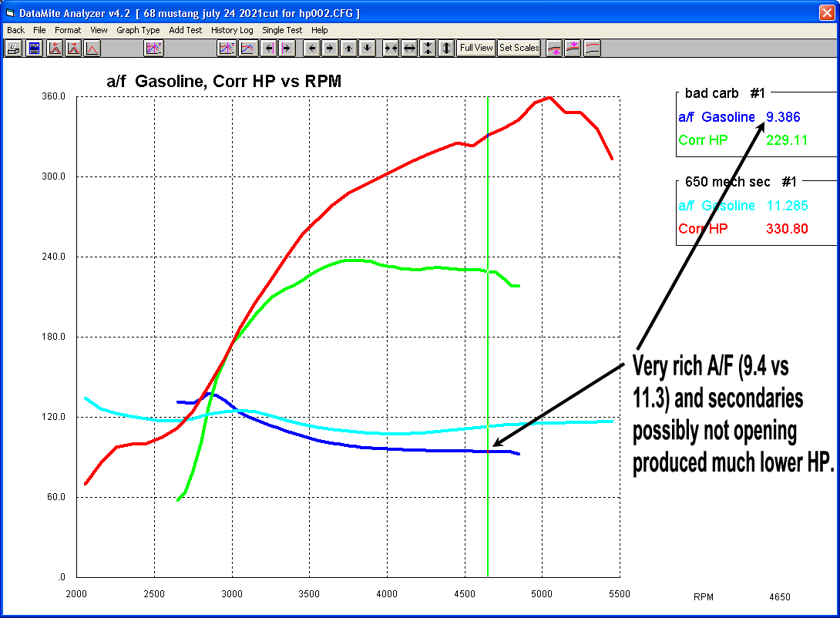This screenshot has width=840, height=618.
Task: Open the File menu
Action: click(39, 30)
